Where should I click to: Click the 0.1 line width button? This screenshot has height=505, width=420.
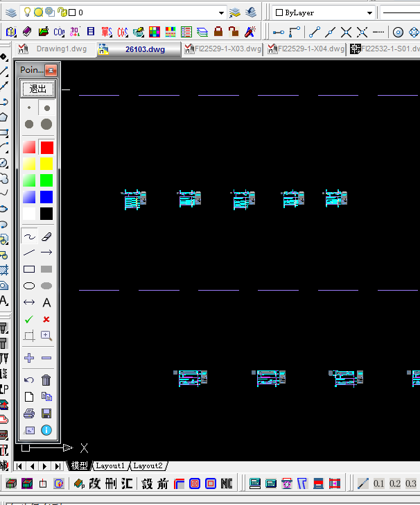pyautogui.click(x=379, y=483)
